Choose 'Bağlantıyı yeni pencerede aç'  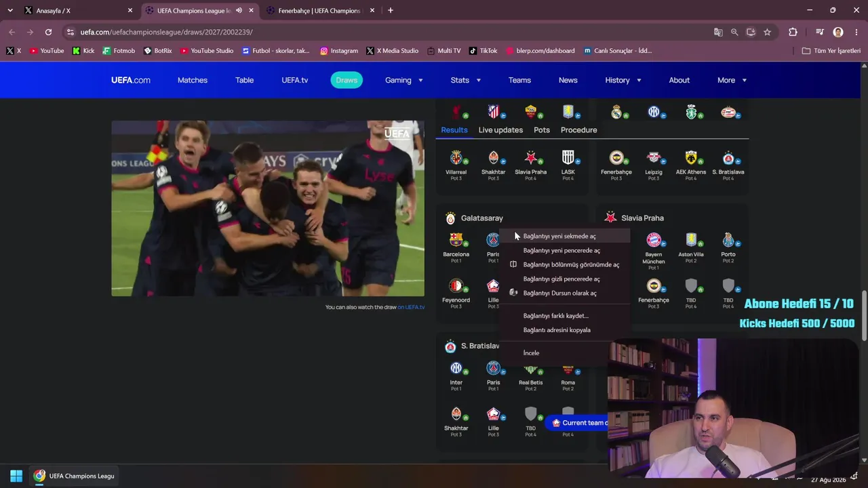click(565, 251)
